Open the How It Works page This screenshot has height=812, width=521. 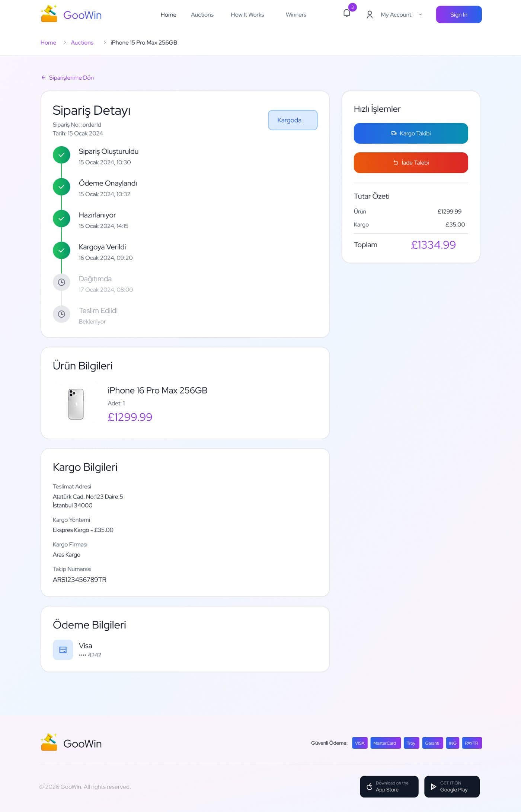[247, 15]
